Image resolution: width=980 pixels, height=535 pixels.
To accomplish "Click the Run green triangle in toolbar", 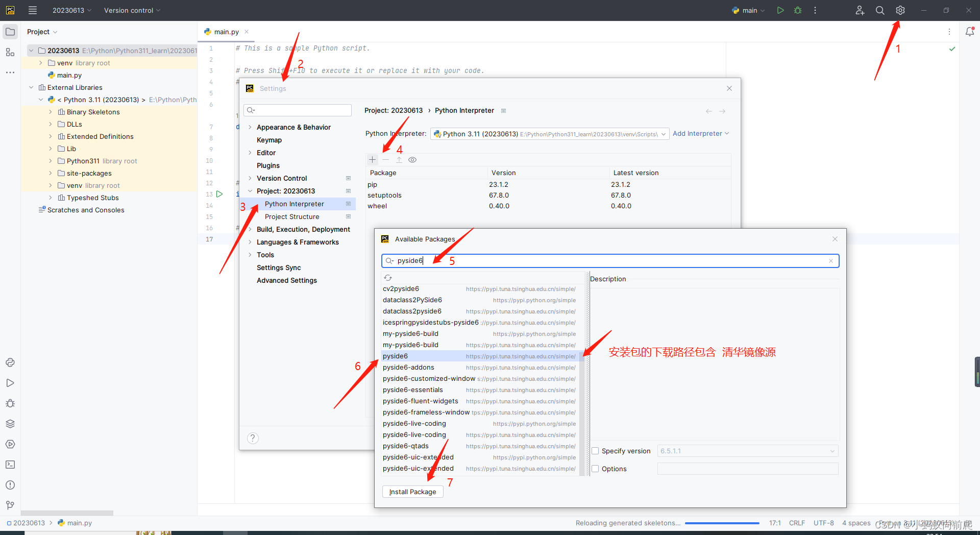I will (780, 10).
